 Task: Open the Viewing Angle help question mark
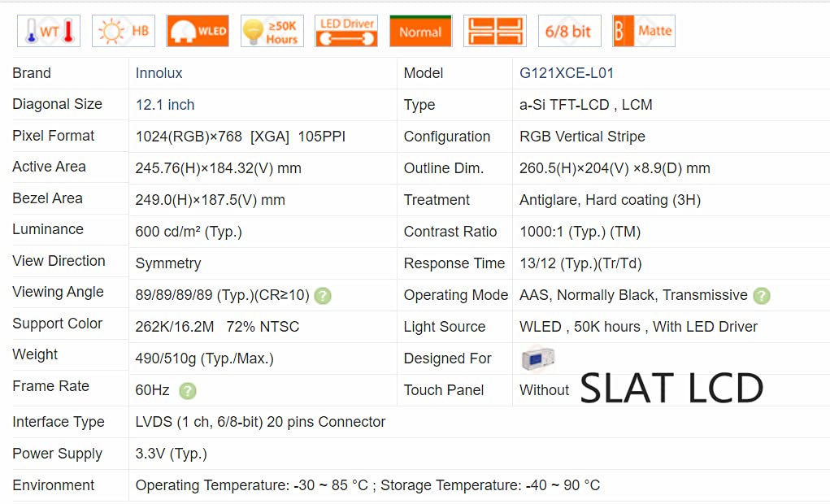click(323, 295)
